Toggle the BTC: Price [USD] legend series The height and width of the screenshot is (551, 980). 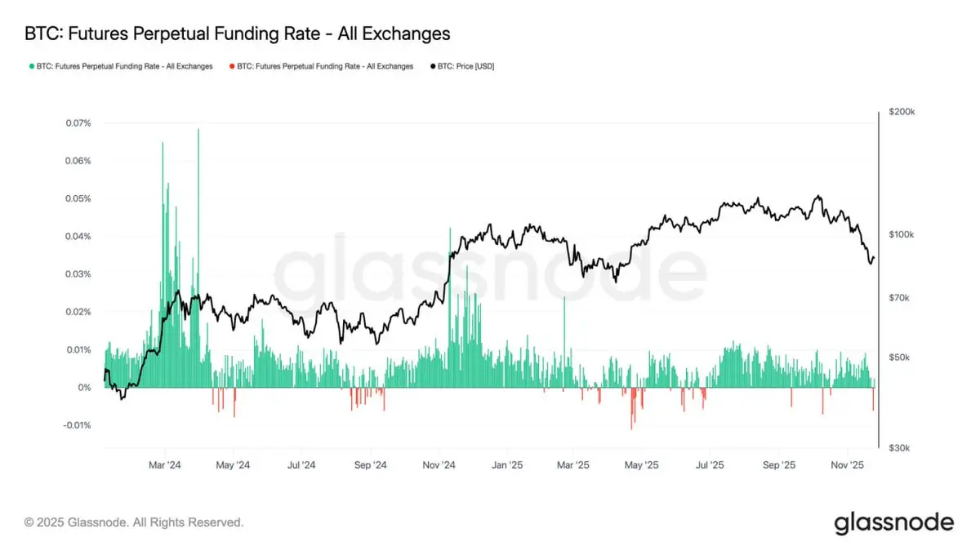(465, 66)
